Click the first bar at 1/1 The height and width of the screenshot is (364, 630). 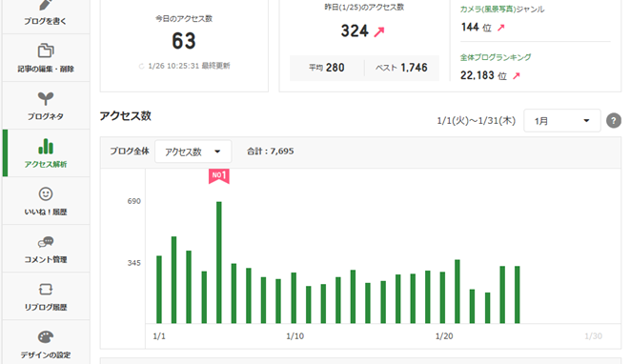159,290
